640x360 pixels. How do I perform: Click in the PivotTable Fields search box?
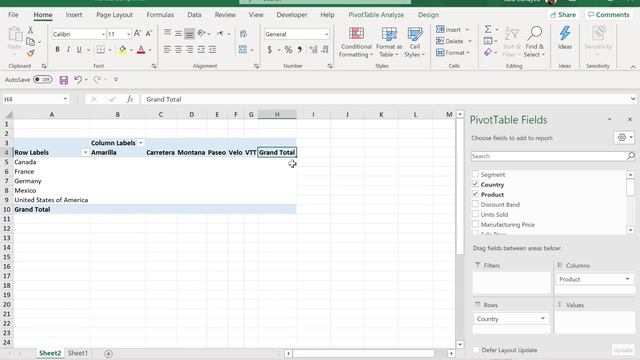548,156
